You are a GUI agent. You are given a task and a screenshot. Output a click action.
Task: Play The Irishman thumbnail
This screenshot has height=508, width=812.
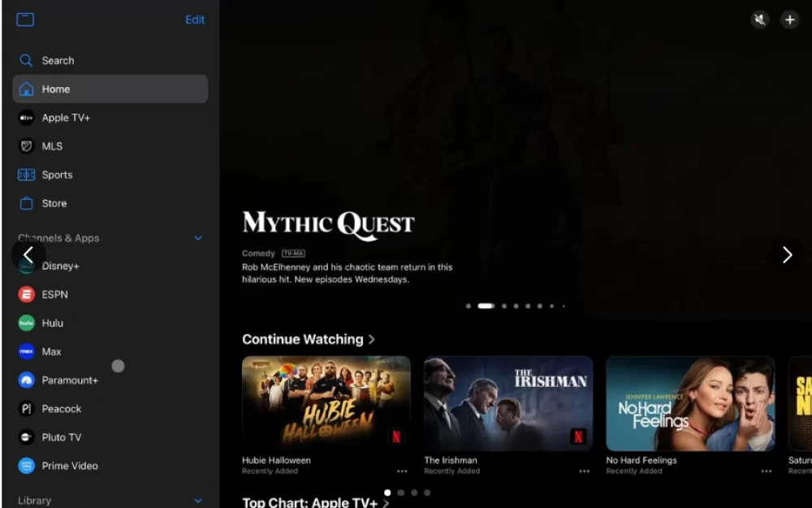508,403
